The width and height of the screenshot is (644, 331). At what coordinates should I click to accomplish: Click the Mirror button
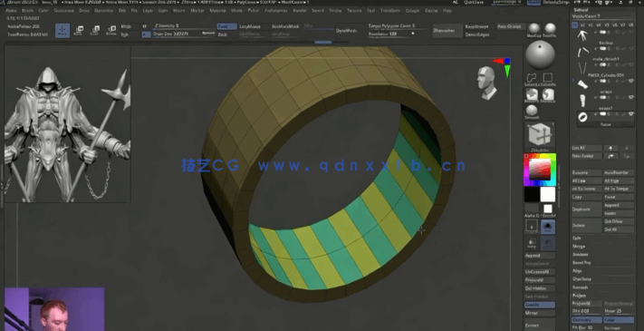[540, 313]
